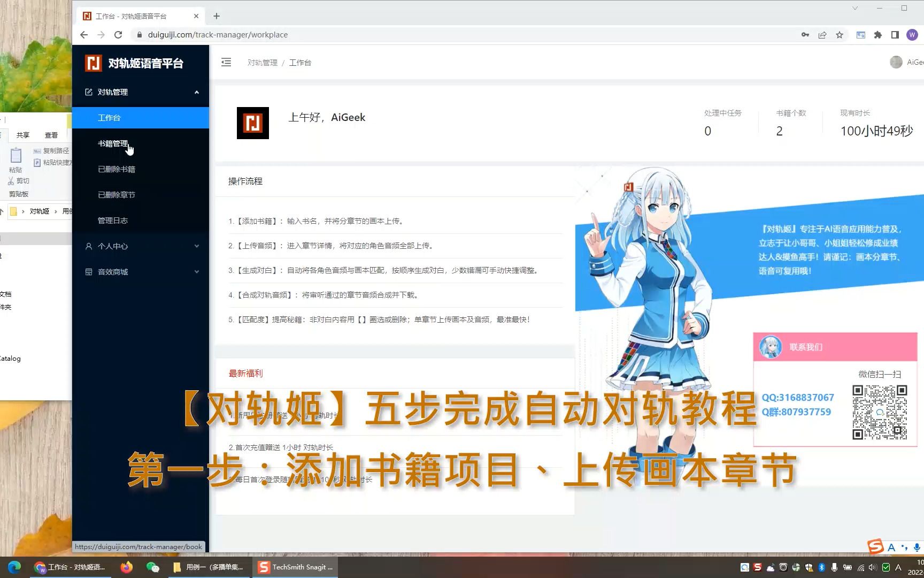The width and height of the screenshot is (924, 578).
Task: Bookmark the page with the star icon
Action: 840,34
